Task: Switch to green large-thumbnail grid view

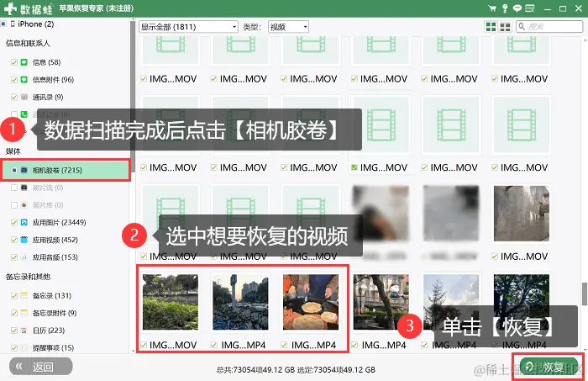Action: (491, 27)
